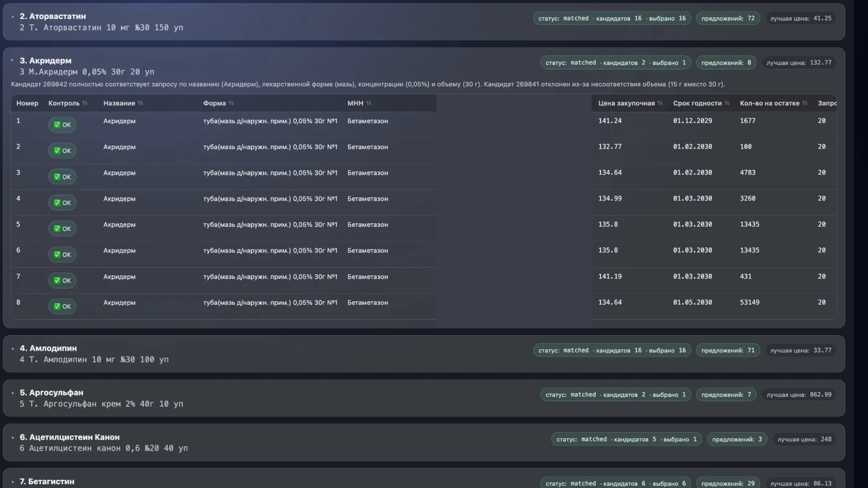Sort by Срок годности sort icon

tap(727, 103)
